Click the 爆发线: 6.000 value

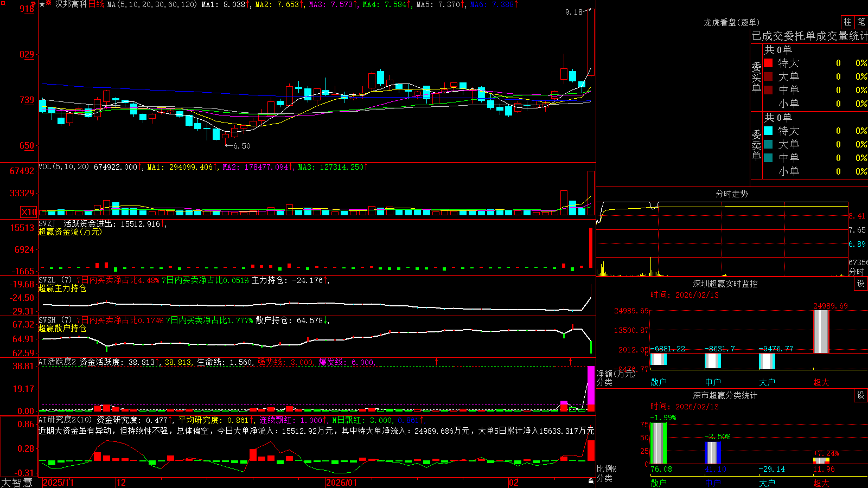(346, 362)
